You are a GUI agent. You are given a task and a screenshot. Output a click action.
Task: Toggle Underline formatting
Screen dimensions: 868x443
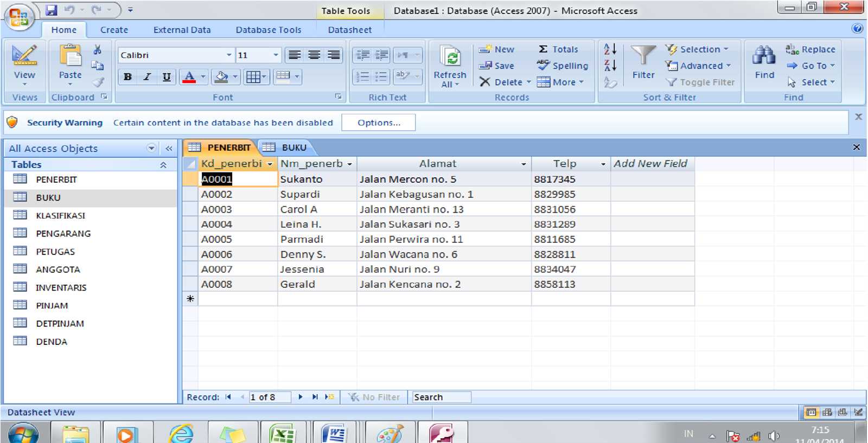[167, 77]
